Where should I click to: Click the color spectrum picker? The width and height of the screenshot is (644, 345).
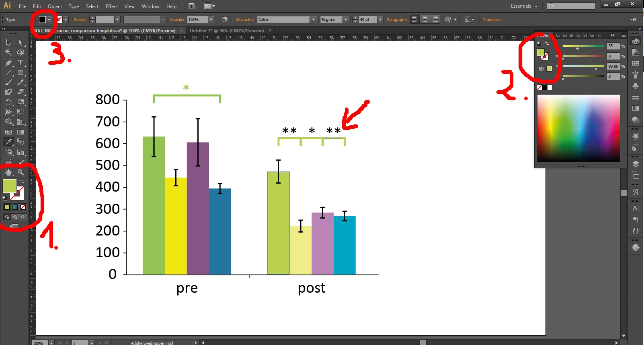click(x=578, y=128)
